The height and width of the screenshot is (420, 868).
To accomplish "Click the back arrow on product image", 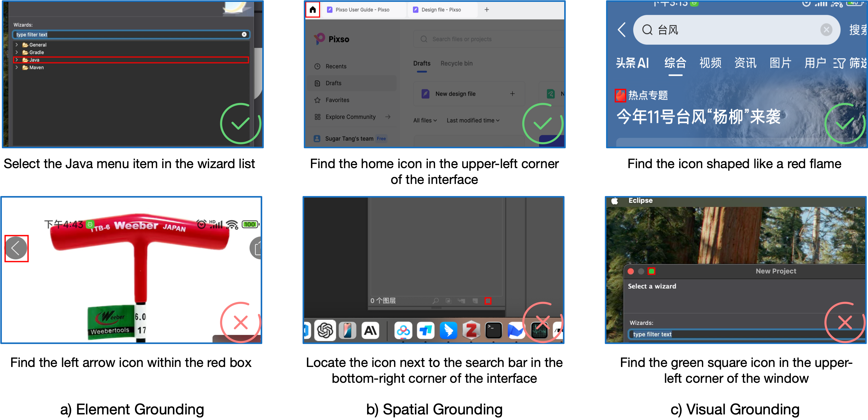I will [16, 248].
